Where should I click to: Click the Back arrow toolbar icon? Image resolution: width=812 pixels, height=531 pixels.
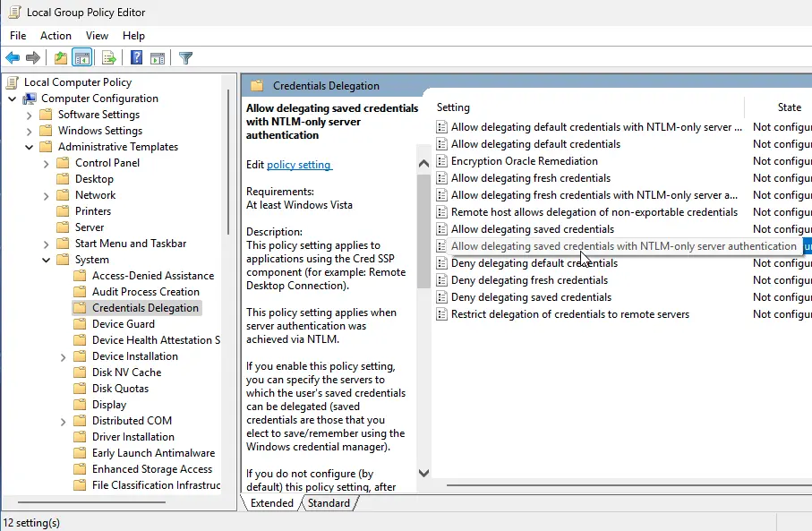pos(13,58)
